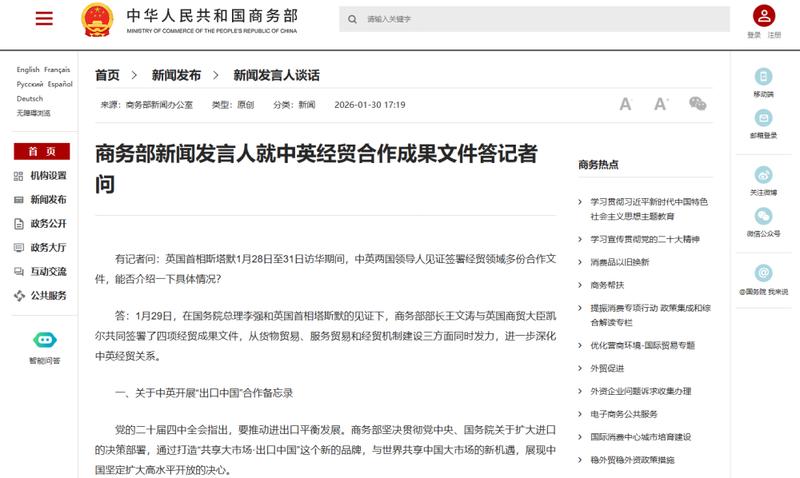Click the @国务院 我来说 icon
This screenshot has height=478, width=800.
(763, 273)
